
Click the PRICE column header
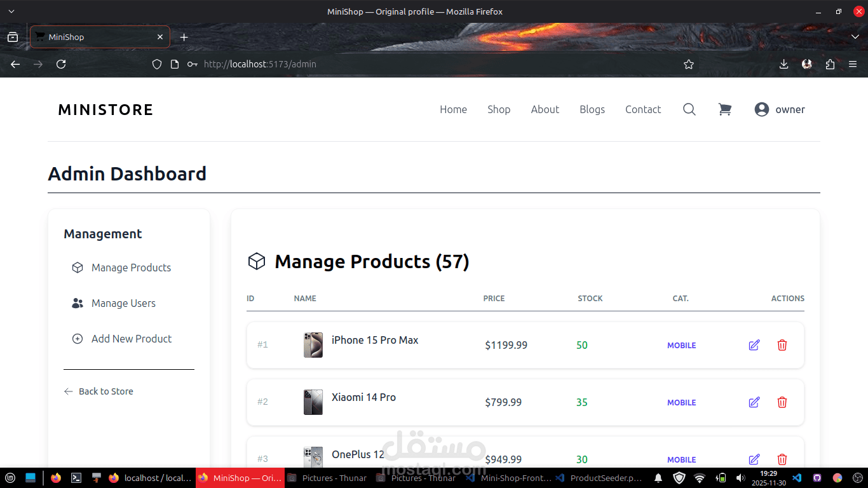[x=494, y=299]
